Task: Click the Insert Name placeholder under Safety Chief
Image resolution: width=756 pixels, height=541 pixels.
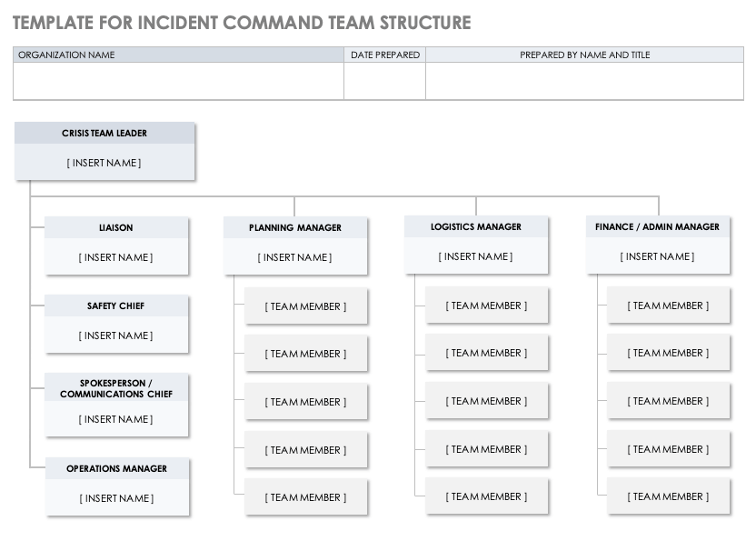Action: (x=116, y=336)
